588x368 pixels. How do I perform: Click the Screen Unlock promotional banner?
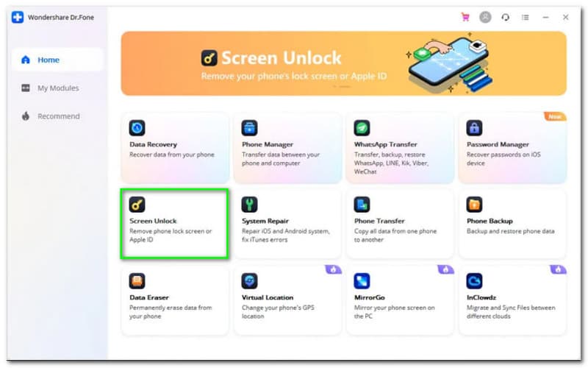(343, 63)
